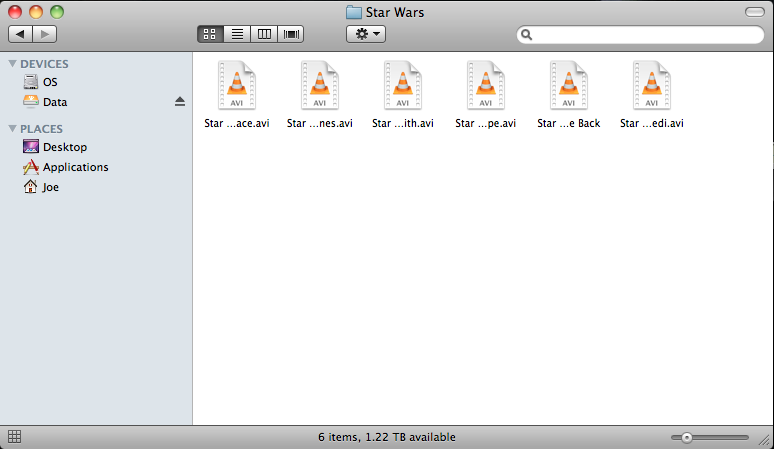Select the Star ...pe.avi file icon
The width and height of the screenshot is (774, 449).
coord(486,85)
